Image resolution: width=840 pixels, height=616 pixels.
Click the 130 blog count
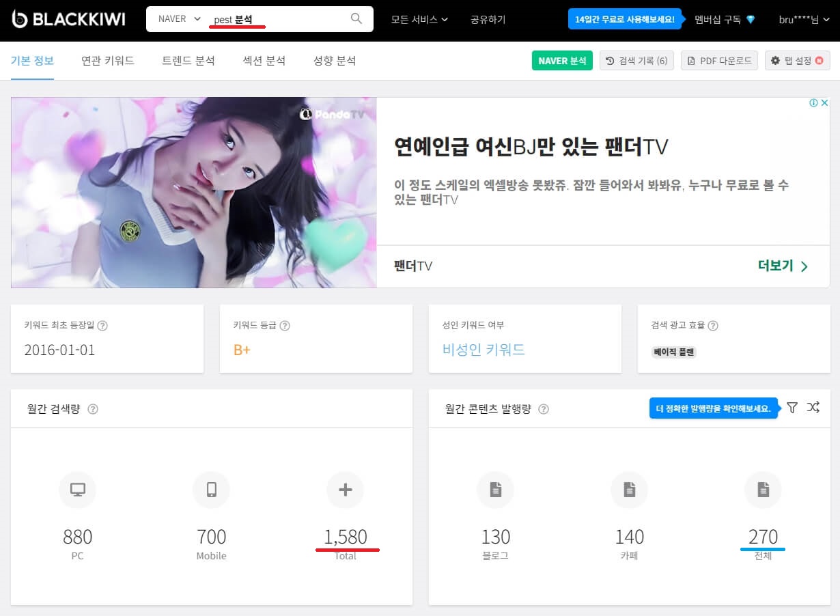click(495, 537)
